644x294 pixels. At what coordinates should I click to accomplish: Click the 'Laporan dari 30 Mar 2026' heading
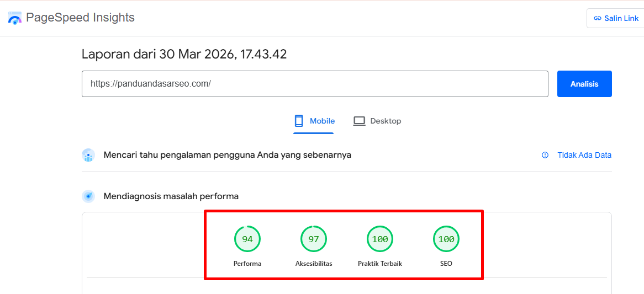point(184,54)
